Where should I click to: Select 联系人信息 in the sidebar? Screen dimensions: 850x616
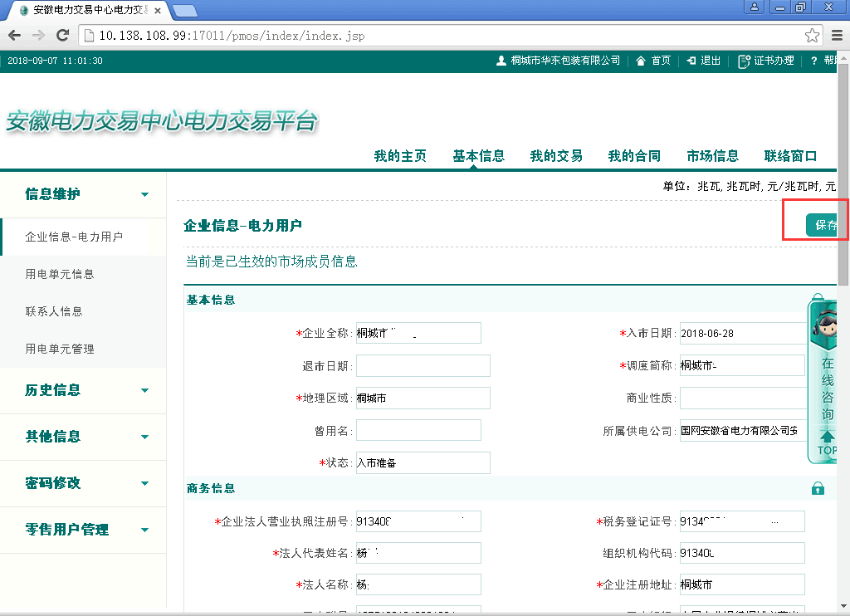point(54,311)
